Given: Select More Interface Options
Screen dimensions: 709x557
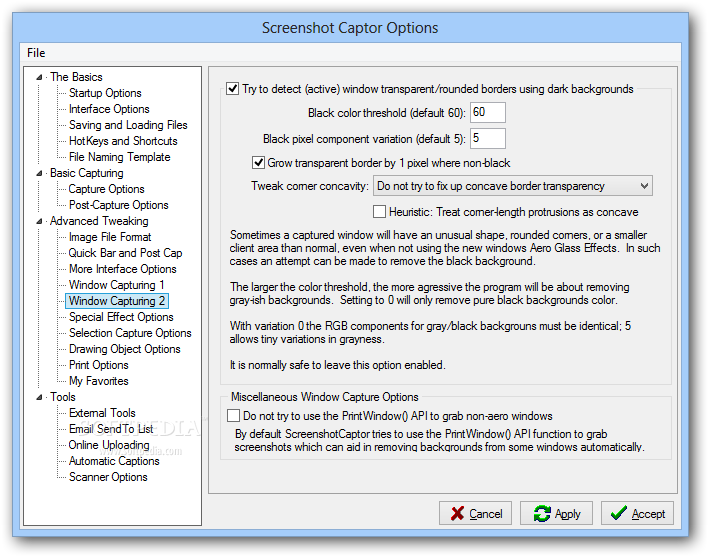Looking at the screenshot, I should [x=123, y=269].
